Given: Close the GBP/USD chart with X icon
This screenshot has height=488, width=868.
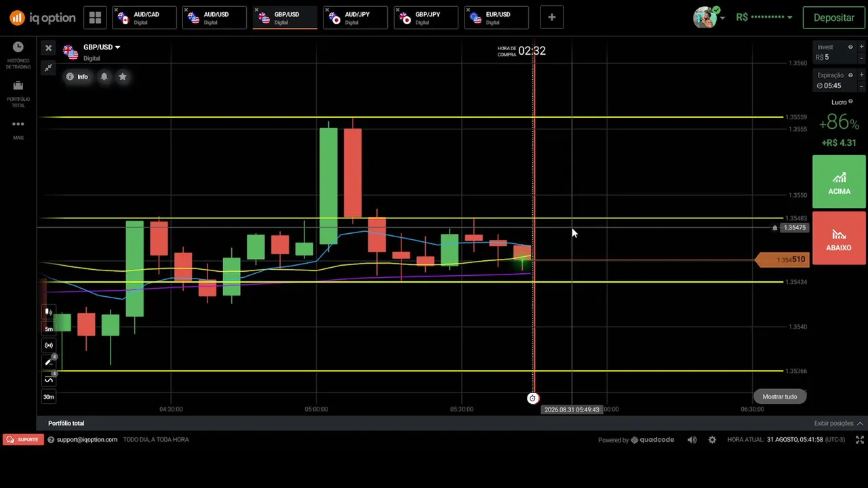Looking at the screenshot, I should pos(48,48).
